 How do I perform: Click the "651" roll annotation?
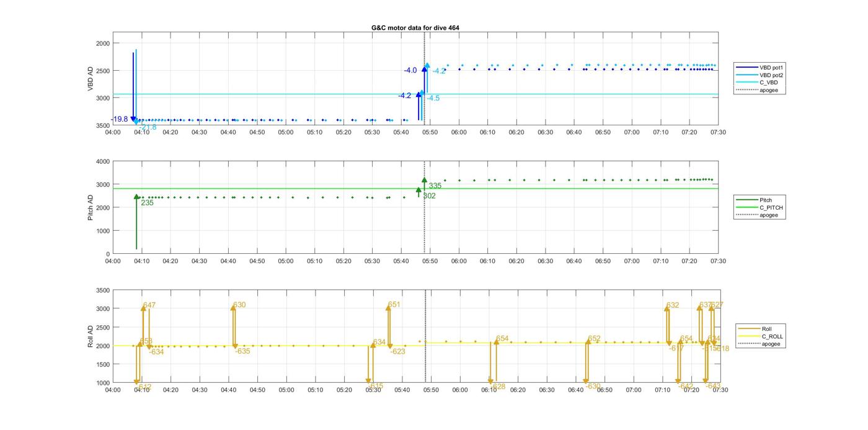click(394, 305)
